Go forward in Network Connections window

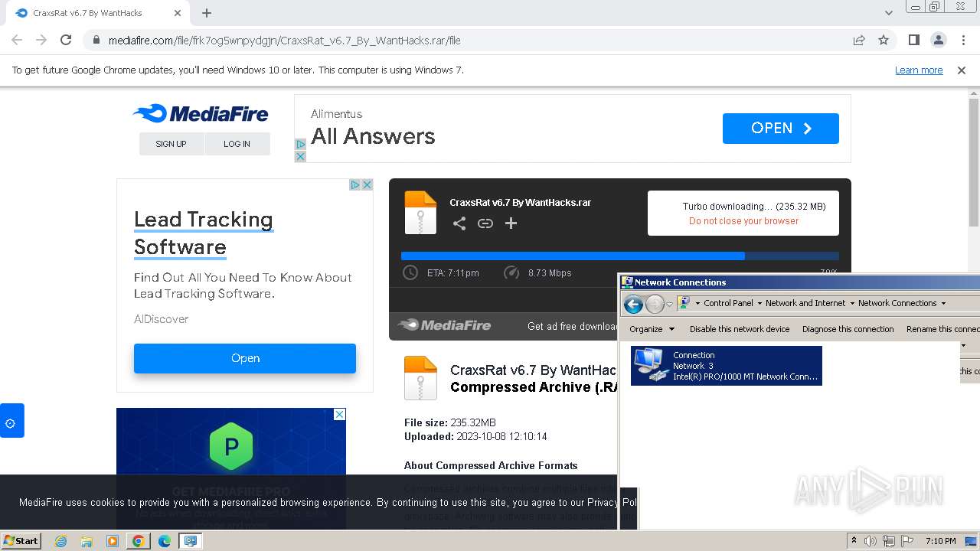pyautogui.click(x=655, y=304)
